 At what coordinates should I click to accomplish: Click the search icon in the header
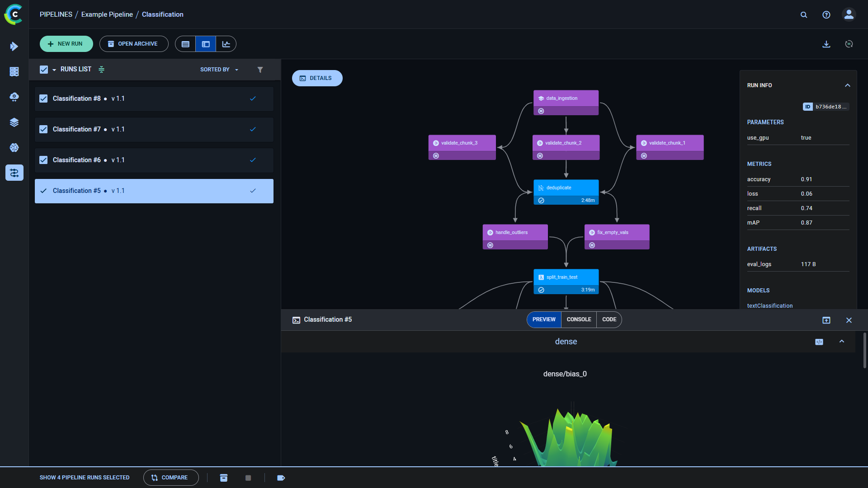pos(804,15)
